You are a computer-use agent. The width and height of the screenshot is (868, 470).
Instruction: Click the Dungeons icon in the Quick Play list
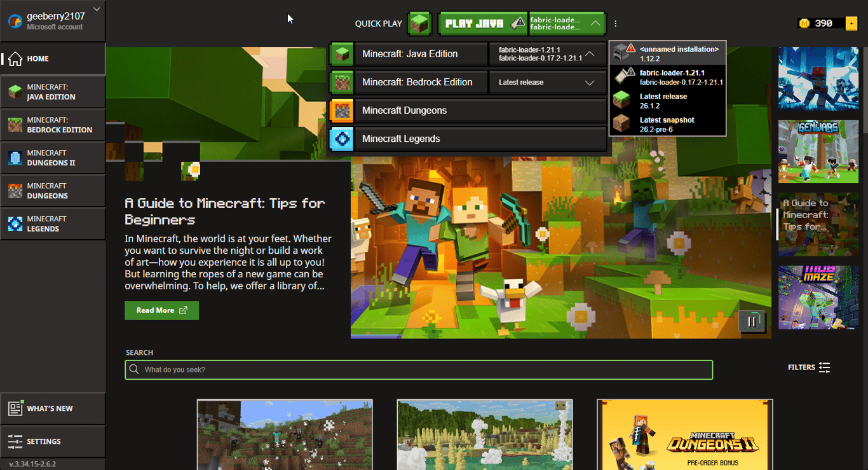342,111
